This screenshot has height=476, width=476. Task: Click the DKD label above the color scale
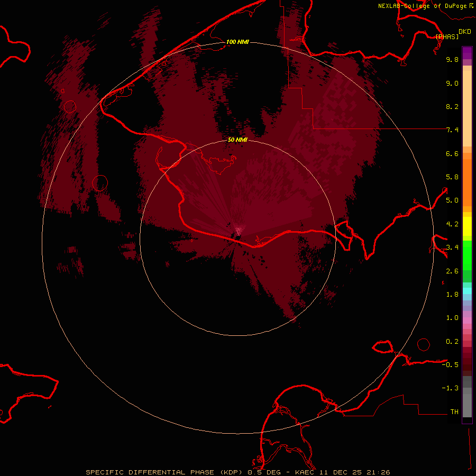465,32
